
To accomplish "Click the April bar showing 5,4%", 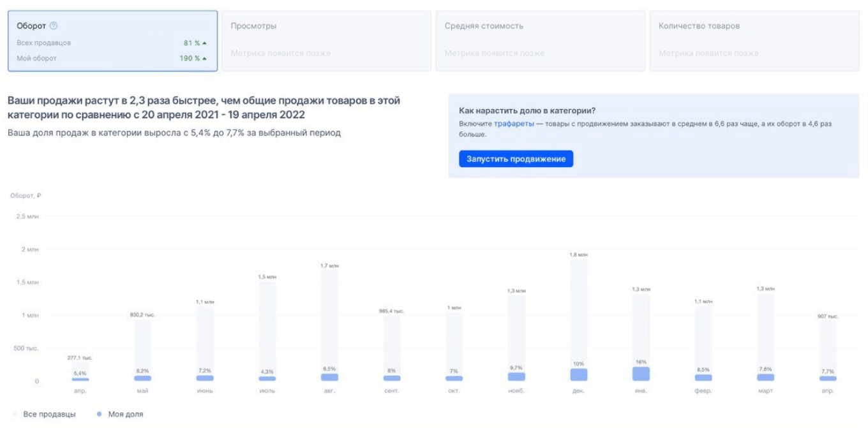I will click(80, 373).
